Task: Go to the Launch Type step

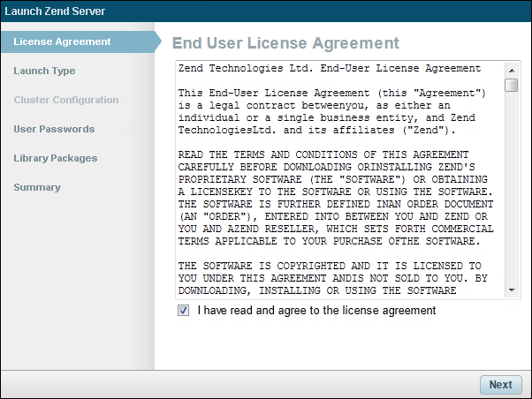Action: tap(44, 71)
